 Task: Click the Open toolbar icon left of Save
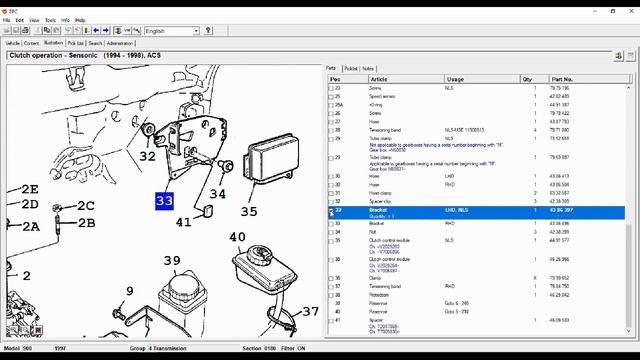pos(7,31)
